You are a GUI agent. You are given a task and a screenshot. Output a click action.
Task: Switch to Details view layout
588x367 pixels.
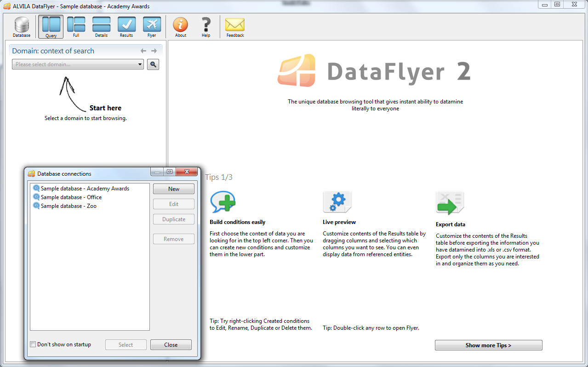click(101, 27)
